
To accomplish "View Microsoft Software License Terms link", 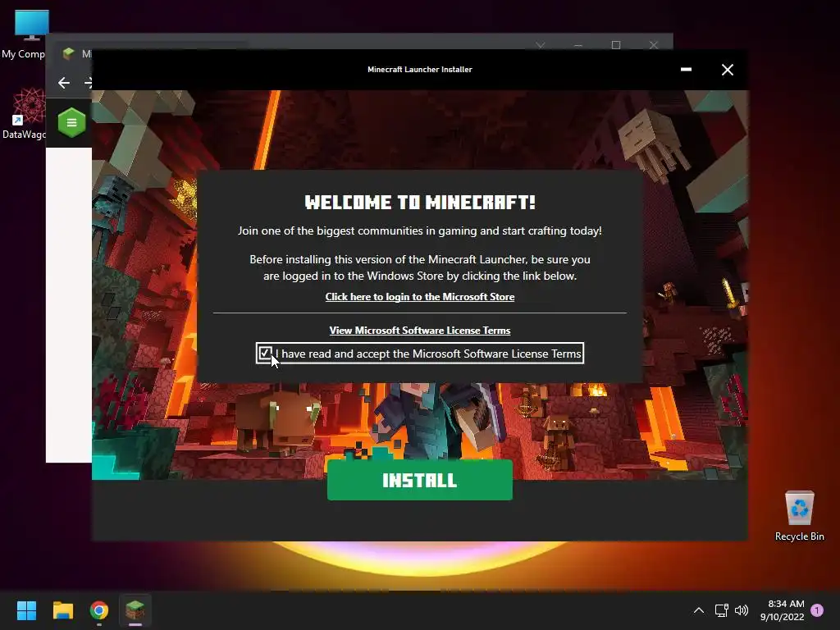I will (419, 331).
